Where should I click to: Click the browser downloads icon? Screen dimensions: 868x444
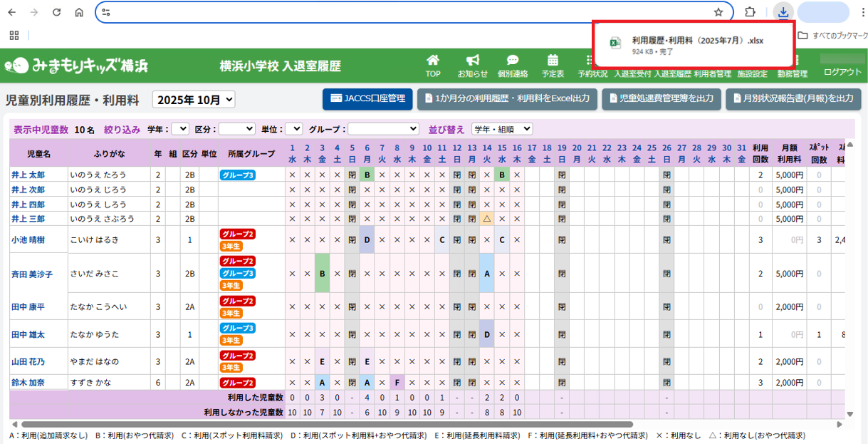click(x=783, y=12)
